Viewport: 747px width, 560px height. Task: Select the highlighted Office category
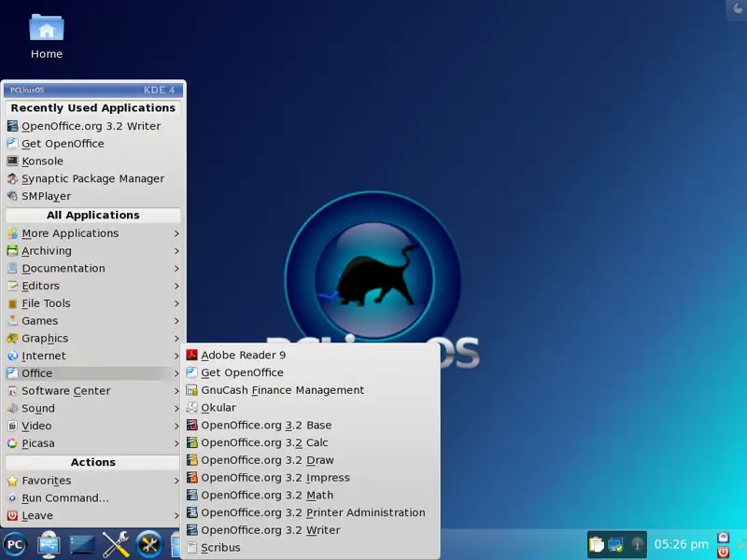pyautogui.click(x=92, y=373)
